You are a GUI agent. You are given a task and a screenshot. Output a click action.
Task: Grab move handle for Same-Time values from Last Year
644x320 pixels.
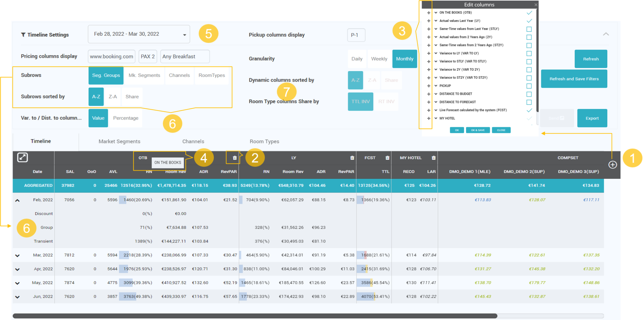(x=429, y=29)
